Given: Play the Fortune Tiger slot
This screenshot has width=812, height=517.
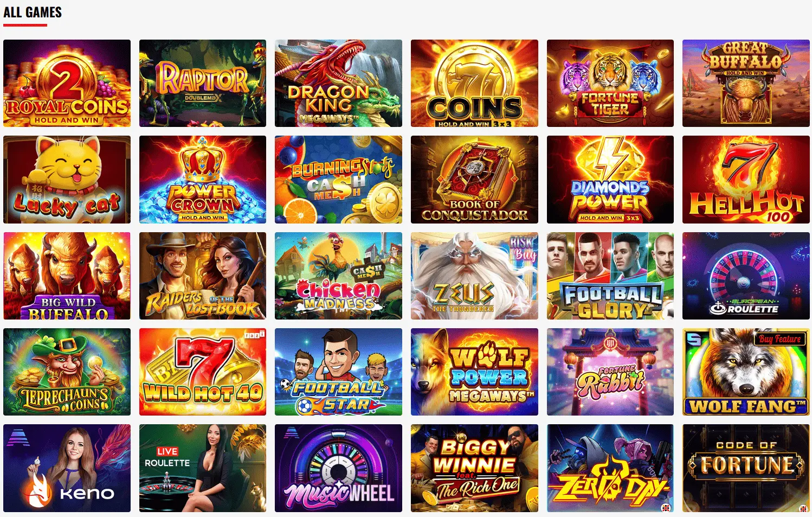Looking at the screenshot, I should click(x=610, y=83).
